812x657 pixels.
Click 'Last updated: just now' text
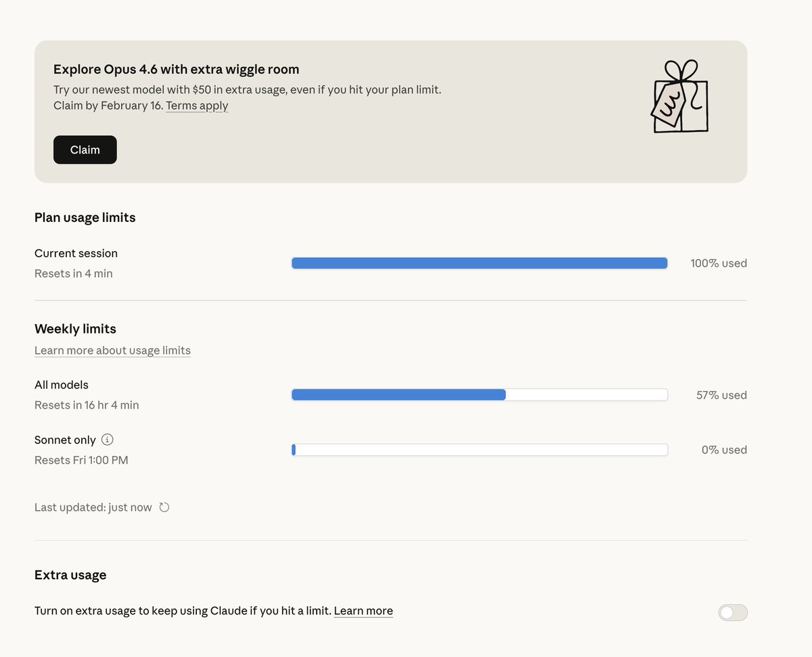click(x=93, y=507)
